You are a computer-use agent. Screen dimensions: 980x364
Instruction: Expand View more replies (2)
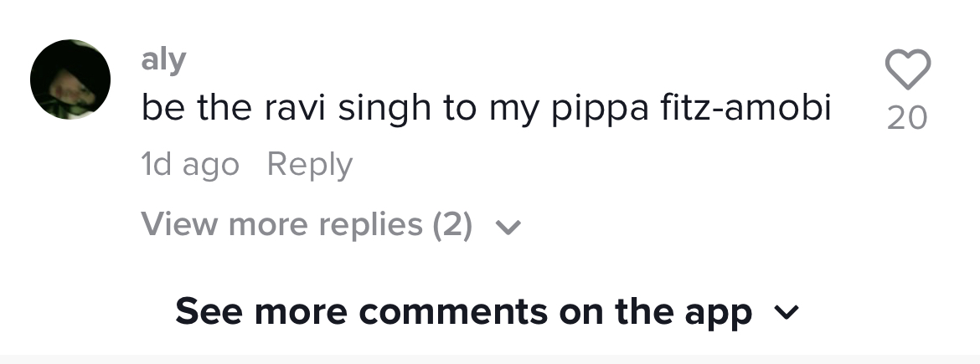(x=331, y=224)
